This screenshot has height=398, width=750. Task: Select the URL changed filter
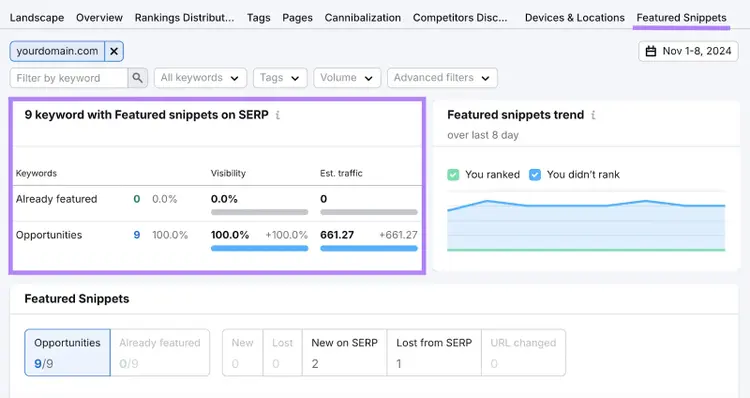523,353
